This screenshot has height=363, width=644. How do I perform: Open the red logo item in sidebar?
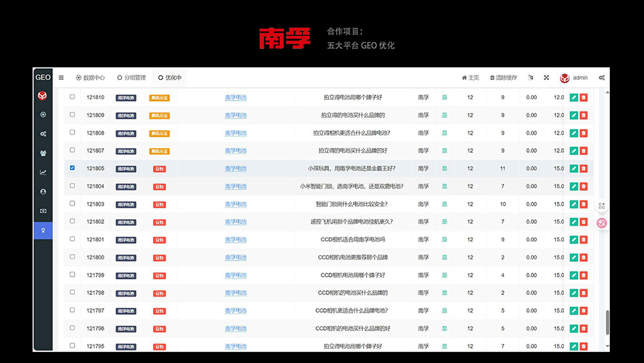tap(43, 96)
